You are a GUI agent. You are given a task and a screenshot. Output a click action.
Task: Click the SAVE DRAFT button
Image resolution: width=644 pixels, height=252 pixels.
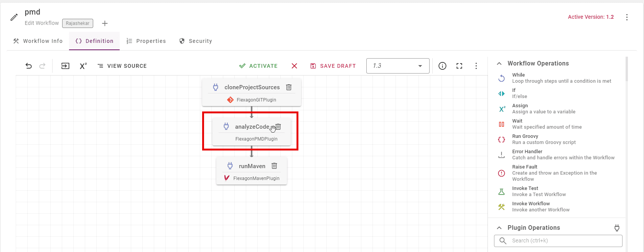333,66
